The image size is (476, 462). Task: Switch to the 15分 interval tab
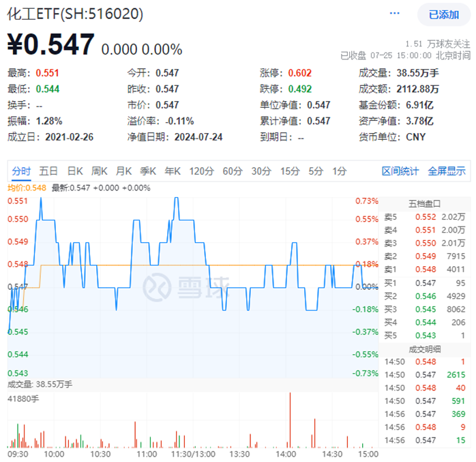pos(290,171)
